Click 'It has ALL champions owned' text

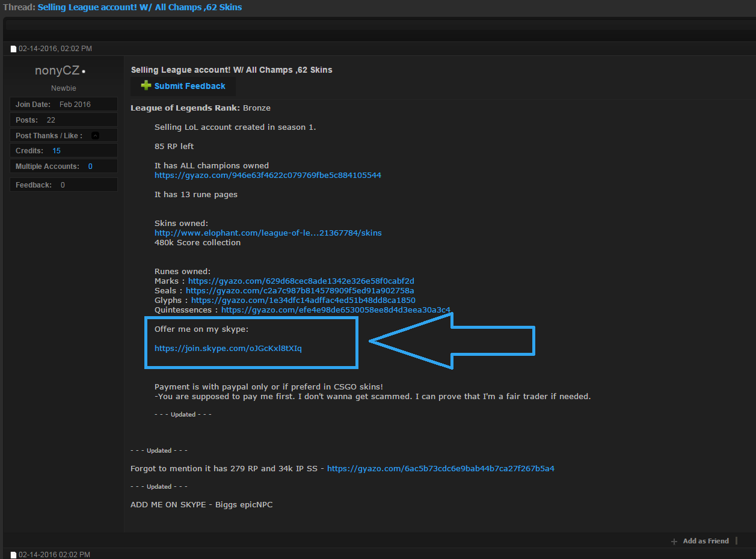pyautogui.click(x=212, y=166)
